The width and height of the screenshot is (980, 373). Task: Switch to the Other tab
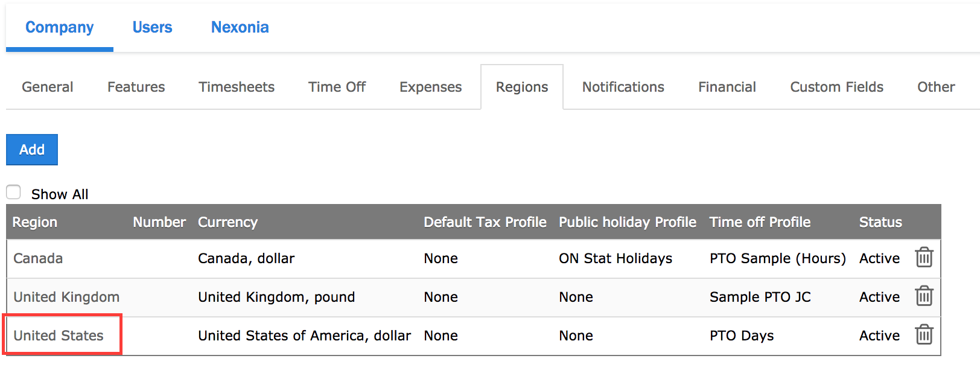coord(936,87)
